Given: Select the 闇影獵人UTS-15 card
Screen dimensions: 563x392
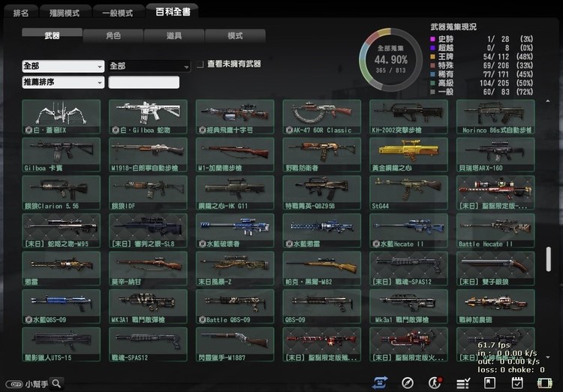Looking at the screenshot, I should click(61, 344).
